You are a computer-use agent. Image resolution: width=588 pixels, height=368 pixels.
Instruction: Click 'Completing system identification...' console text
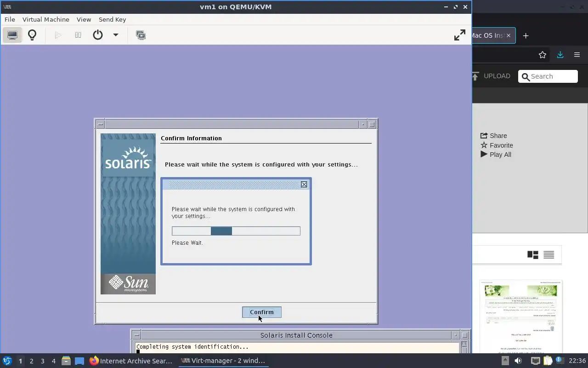[192, 347]
